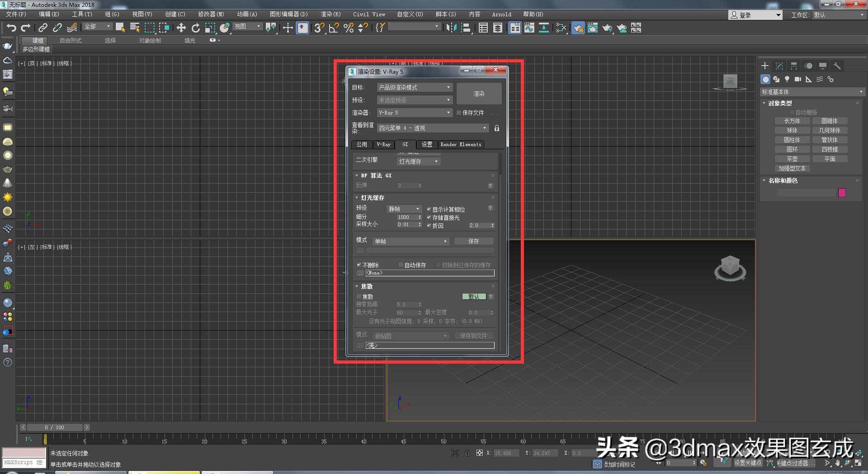The width and height of the screenshot is (868, 474).
Task: Click the magenta object color swatch
Action: coord(842,193)
